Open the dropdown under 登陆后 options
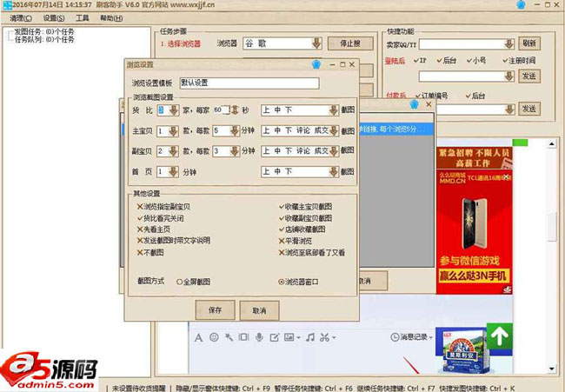 coord(508,76)
